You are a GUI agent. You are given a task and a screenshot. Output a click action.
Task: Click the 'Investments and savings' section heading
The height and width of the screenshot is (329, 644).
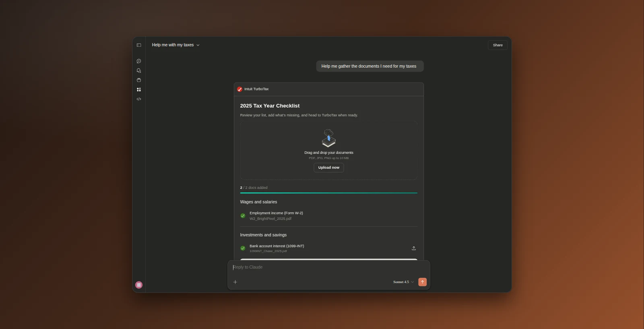(263, 235)
